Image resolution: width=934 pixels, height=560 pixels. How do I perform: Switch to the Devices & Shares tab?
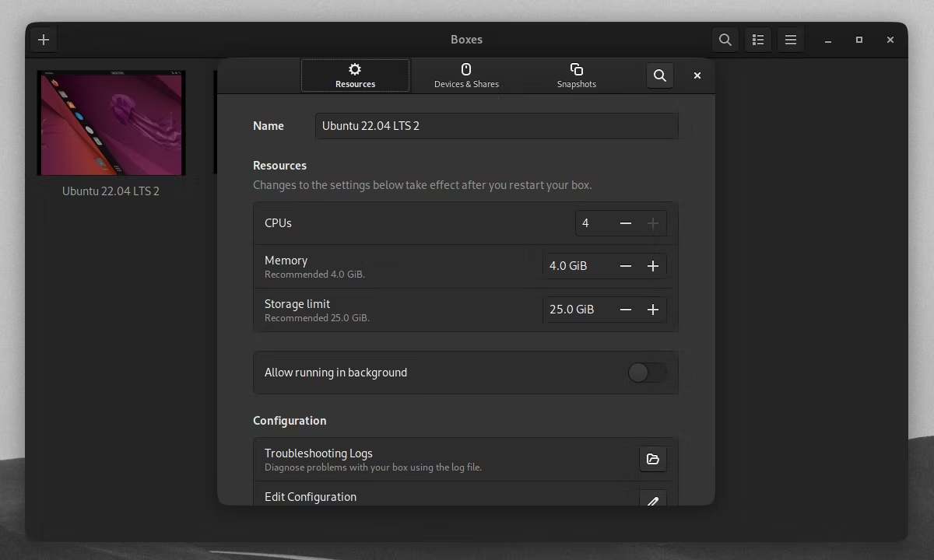pos(466,75)
